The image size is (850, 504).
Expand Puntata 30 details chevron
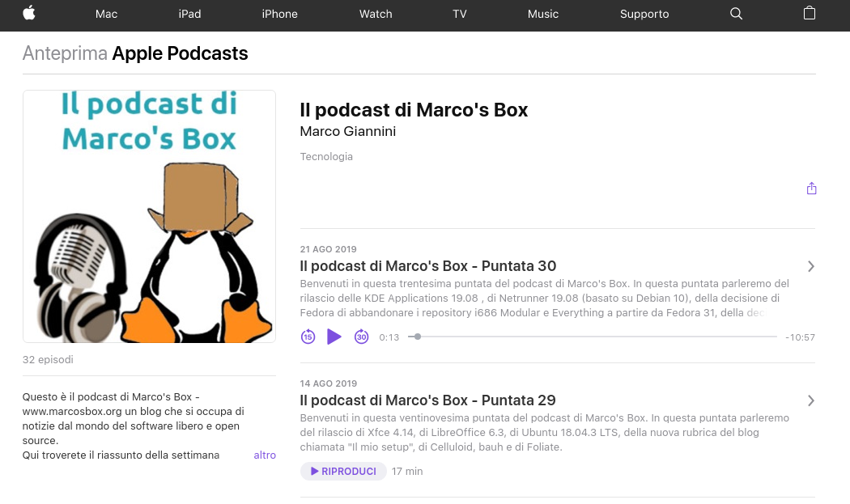click(810, 266)
